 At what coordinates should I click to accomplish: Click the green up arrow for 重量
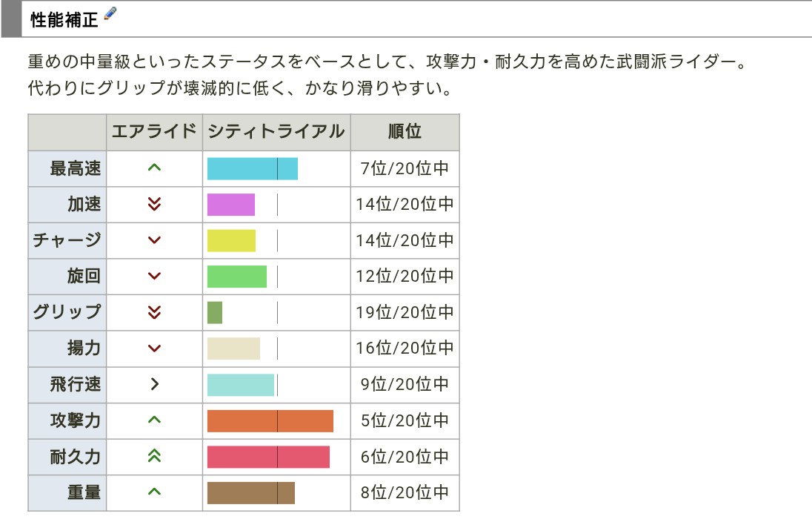coord(154,492)
